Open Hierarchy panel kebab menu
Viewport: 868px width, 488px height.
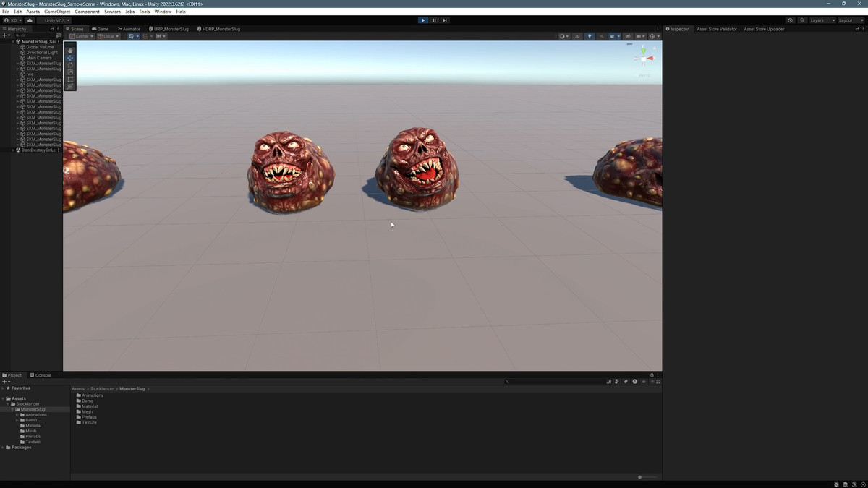(58, 29)
